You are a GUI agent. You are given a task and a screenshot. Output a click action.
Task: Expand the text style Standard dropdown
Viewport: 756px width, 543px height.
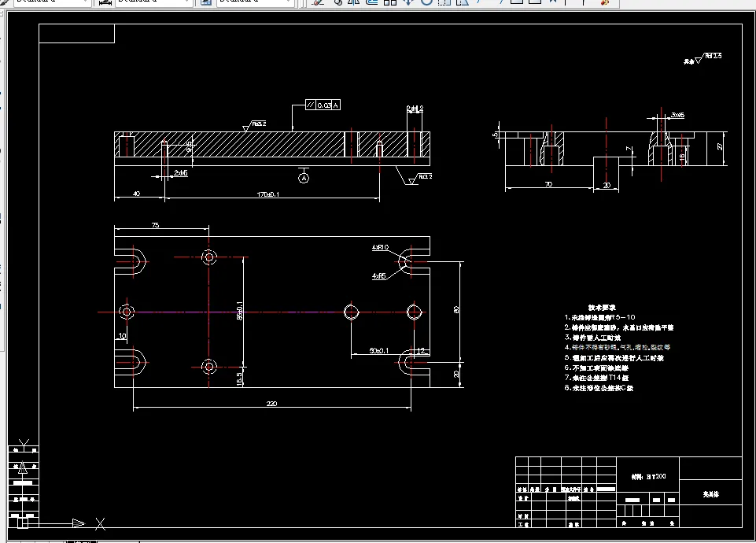point(52,2)
